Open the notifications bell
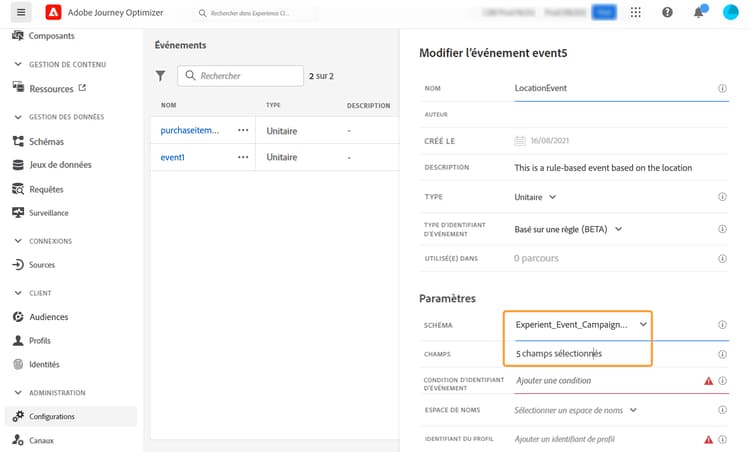750x452 pixels. click(x=698, y=12)
